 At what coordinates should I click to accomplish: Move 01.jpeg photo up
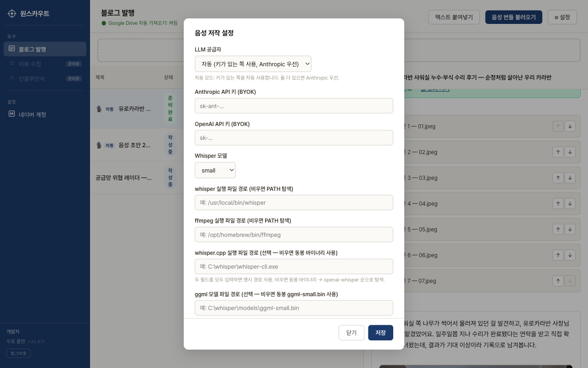point(558,126)
